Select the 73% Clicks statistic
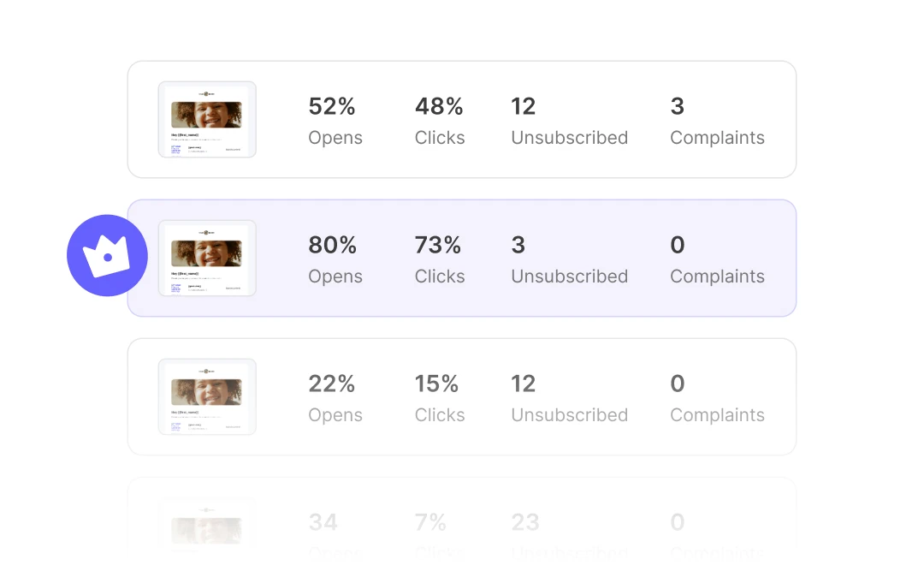 tap(440, 259)
